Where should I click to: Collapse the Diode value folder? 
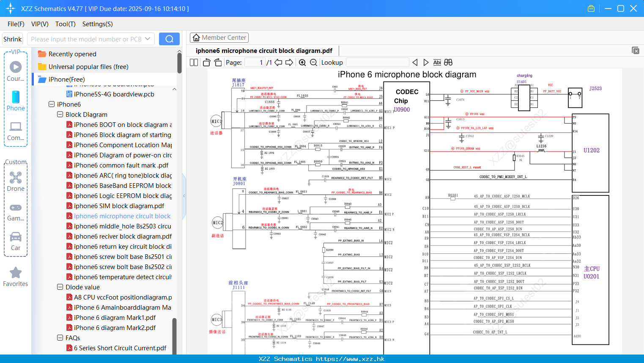click(x=60, y=287)
